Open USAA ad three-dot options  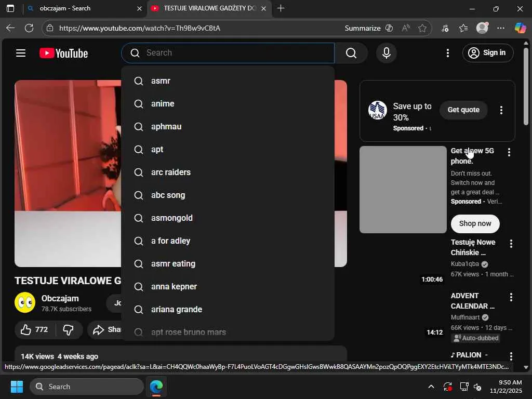[501, 110]
